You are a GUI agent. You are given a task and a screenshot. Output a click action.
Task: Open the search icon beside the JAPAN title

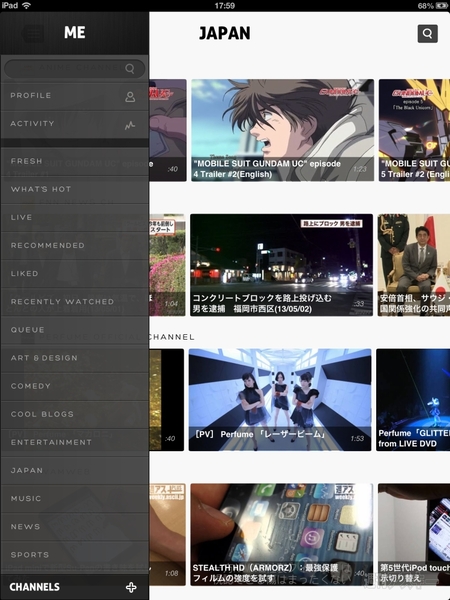tap(427, 34)
